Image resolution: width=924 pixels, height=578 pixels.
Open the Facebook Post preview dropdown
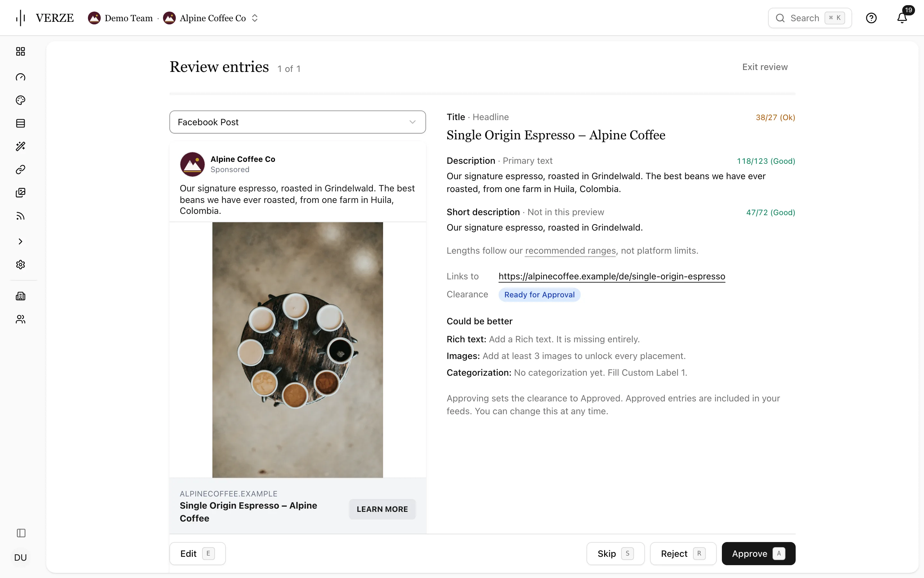[x=297, y=122]
